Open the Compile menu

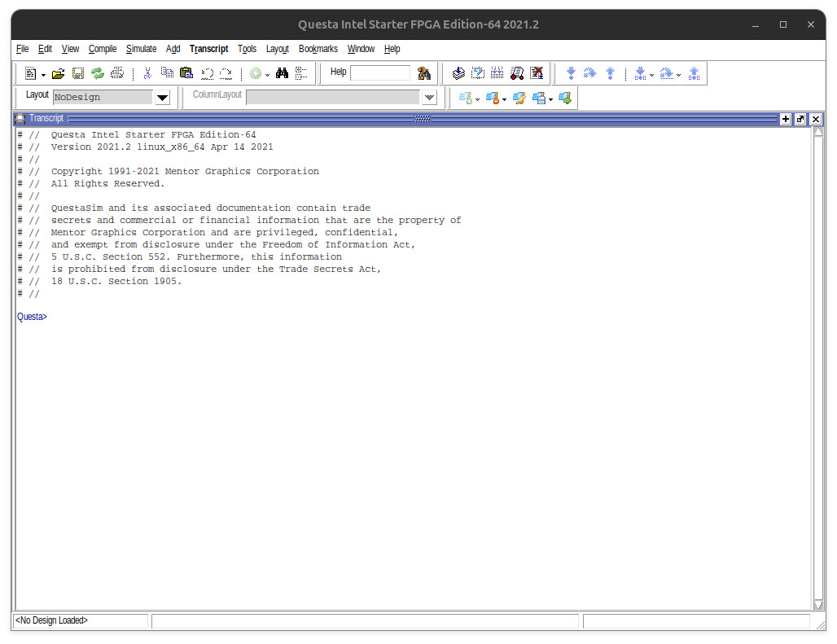[x=103, y=49]
